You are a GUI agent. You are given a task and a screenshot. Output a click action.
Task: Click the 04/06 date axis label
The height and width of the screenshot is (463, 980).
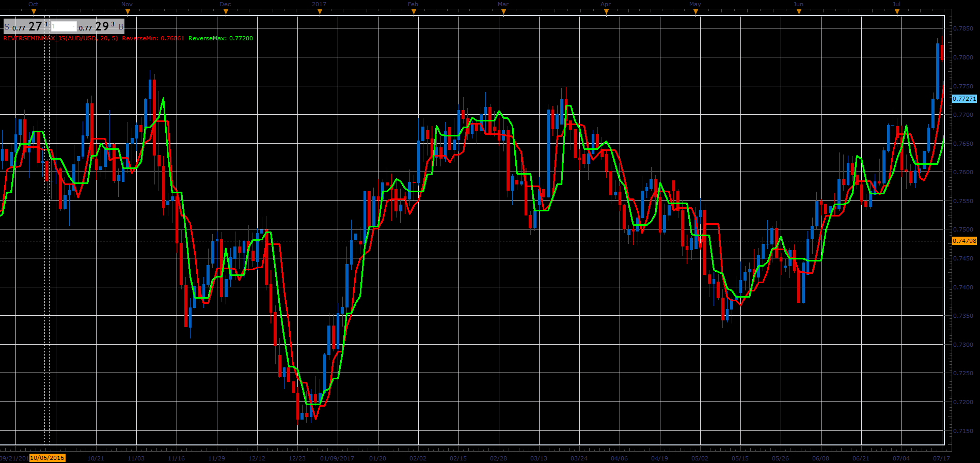click(x=619, y=458)
